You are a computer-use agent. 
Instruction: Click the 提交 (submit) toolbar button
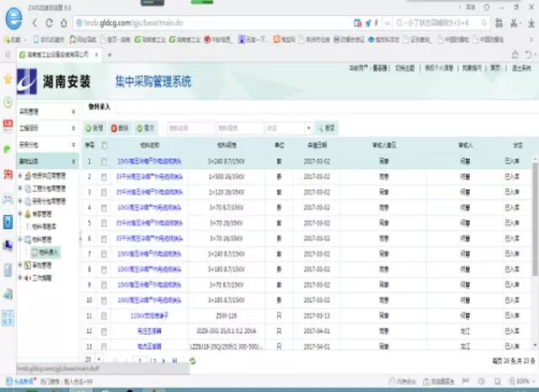146,128
